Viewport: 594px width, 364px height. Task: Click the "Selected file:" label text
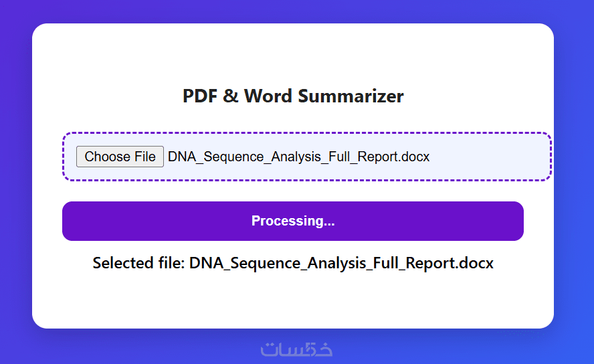(x=139, y=263)
